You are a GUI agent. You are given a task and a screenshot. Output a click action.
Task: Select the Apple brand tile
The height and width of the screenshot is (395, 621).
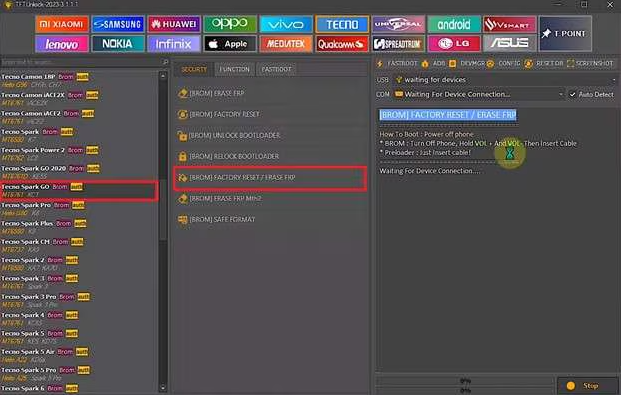[x=230, y=44]
